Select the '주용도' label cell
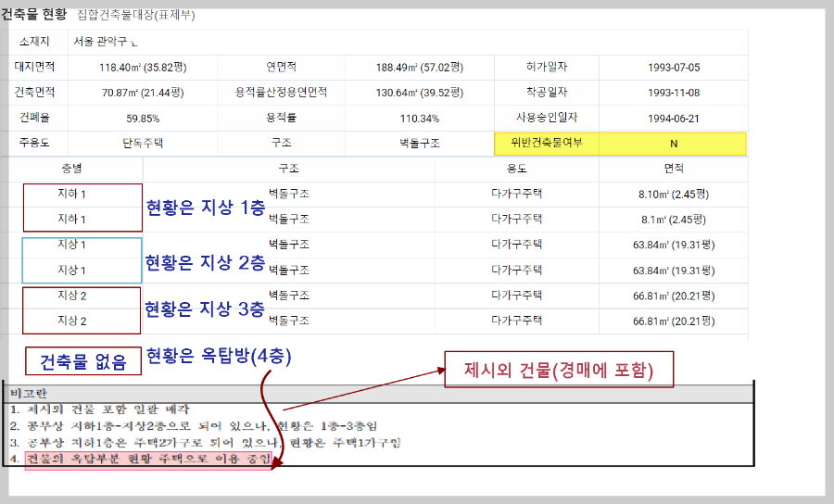 click(34, 143)
